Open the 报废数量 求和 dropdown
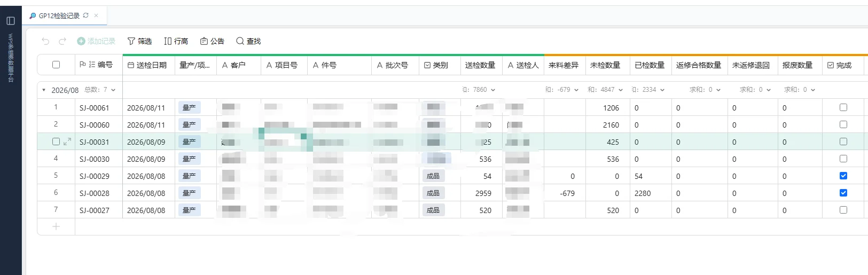 tap(800, 90)
